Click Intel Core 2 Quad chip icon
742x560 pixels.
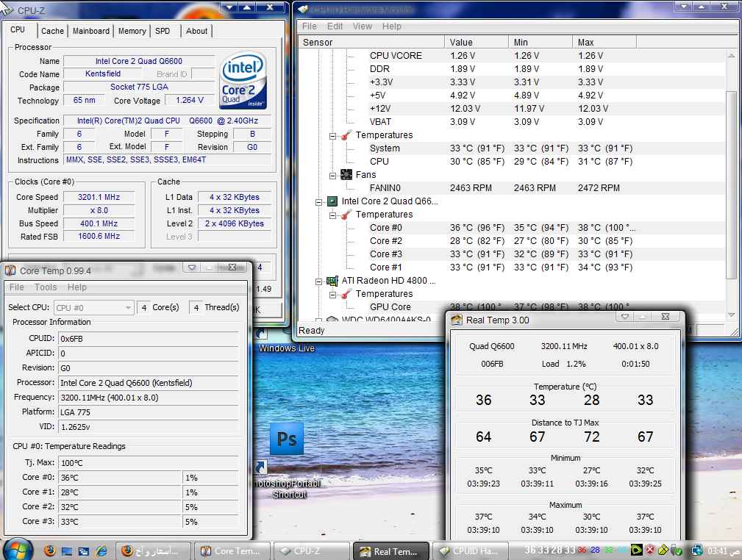click(x=332, y=201)
